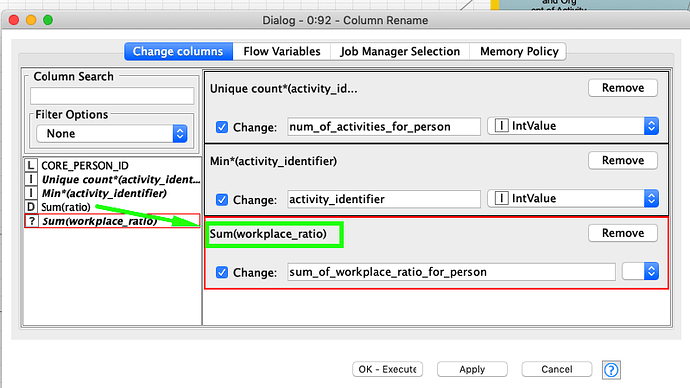Image resolution: width=690 pixels, height=388 pixels.
Task: Expand empty type dropdown for Sum(workplace_ratio)
Action: (640, 271)
